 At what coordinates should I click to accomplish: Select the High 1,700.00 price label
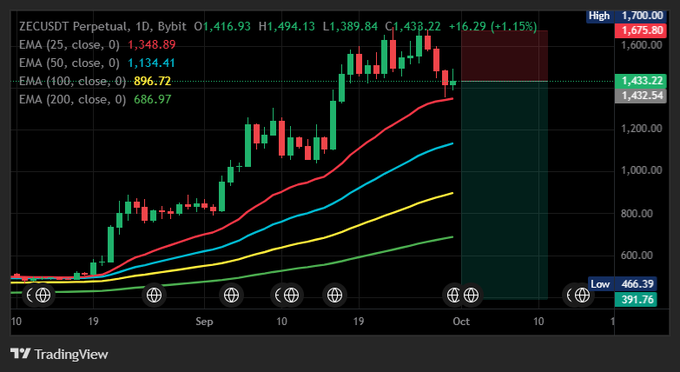pos(626,16)
